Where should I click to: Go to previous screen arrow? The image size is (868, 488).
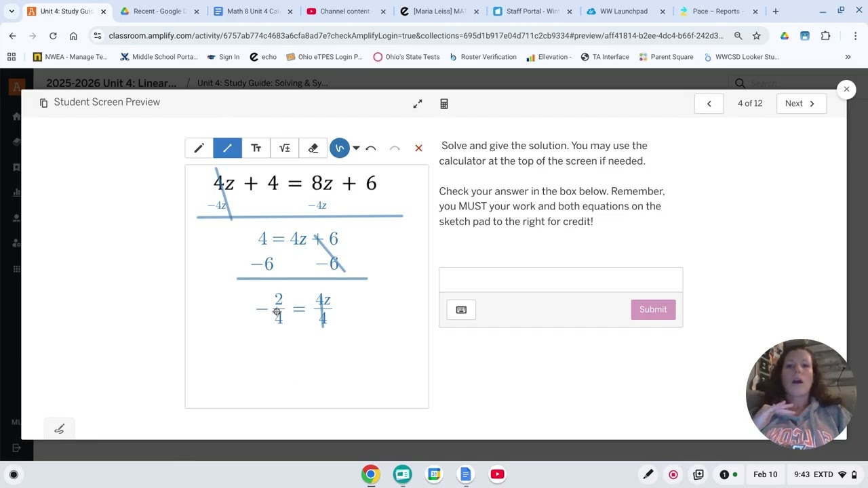709,103
